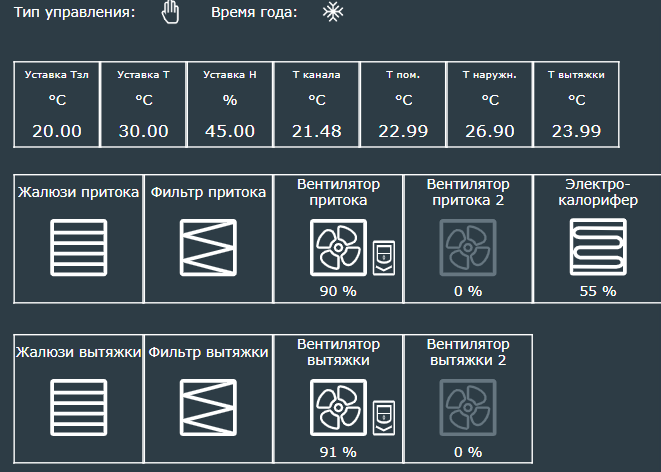Screen dimensions: 661x472
Task: Click Т наружн. reading 26.90
Action: pos(490,131)
